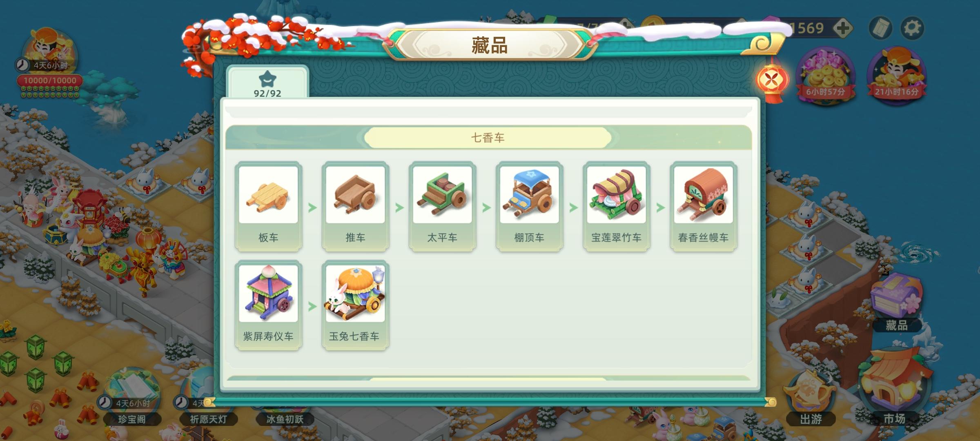The image size is (980, 441).
Task: Close the 藏品 panel with lantern button
Action: click(x=771, y=80)
